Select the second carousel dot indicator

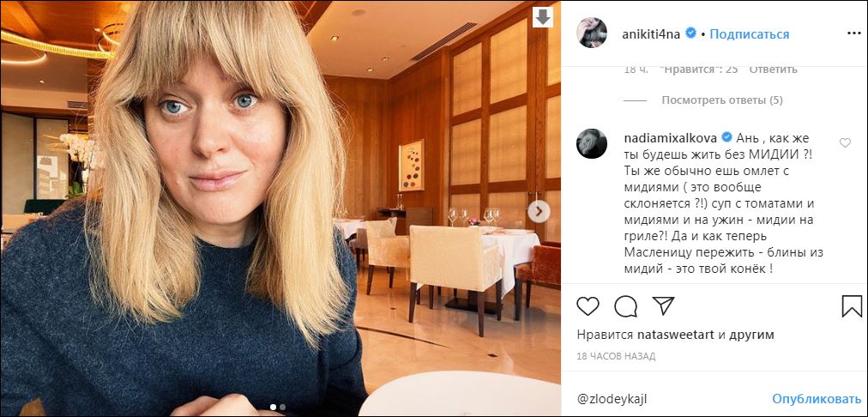283,407
